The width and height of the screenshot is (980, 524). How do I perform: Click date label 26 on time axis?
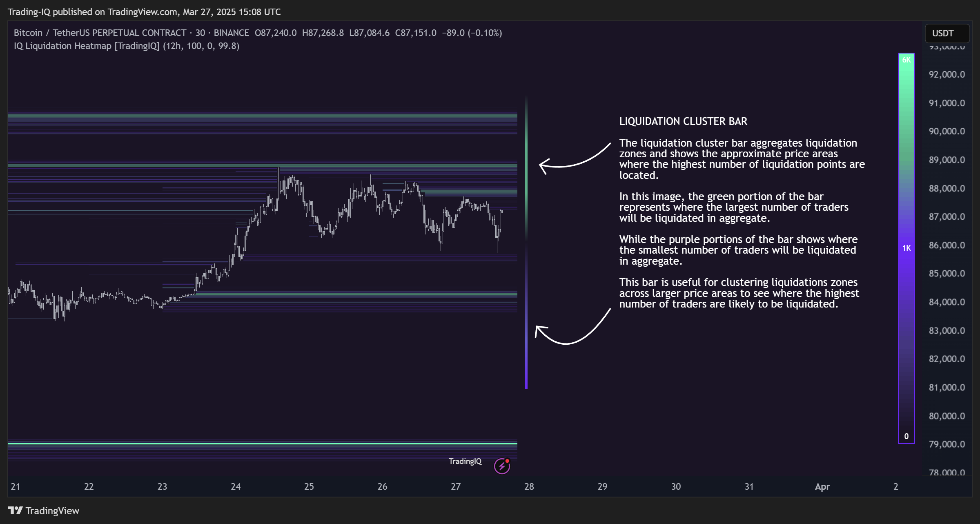[382, 486]
